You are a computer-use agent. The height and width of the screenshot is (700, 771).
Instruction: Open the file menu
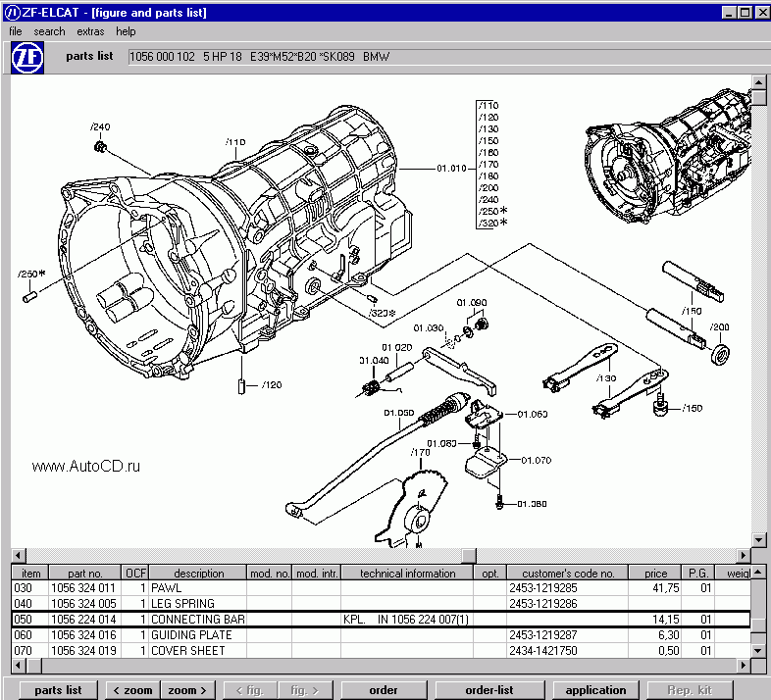click(x=16, y=31)
